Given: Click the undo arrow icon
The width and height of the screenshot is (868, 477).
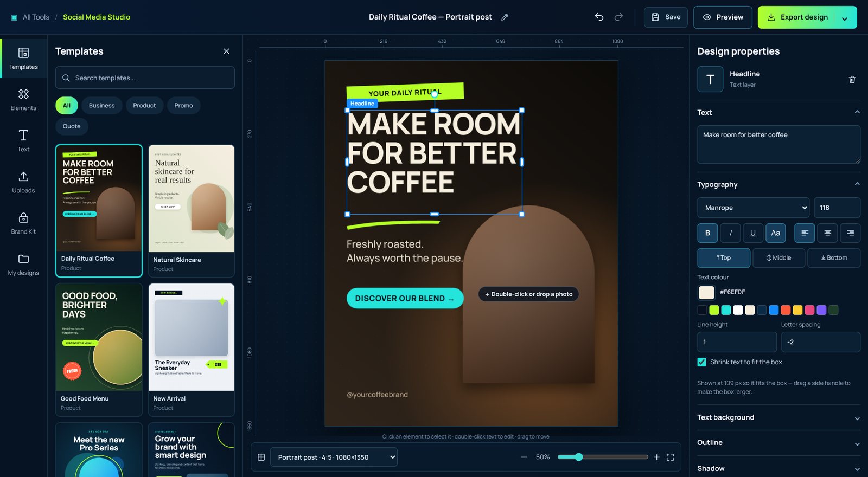Looking at the screenshot, I should tap(599, 17).
